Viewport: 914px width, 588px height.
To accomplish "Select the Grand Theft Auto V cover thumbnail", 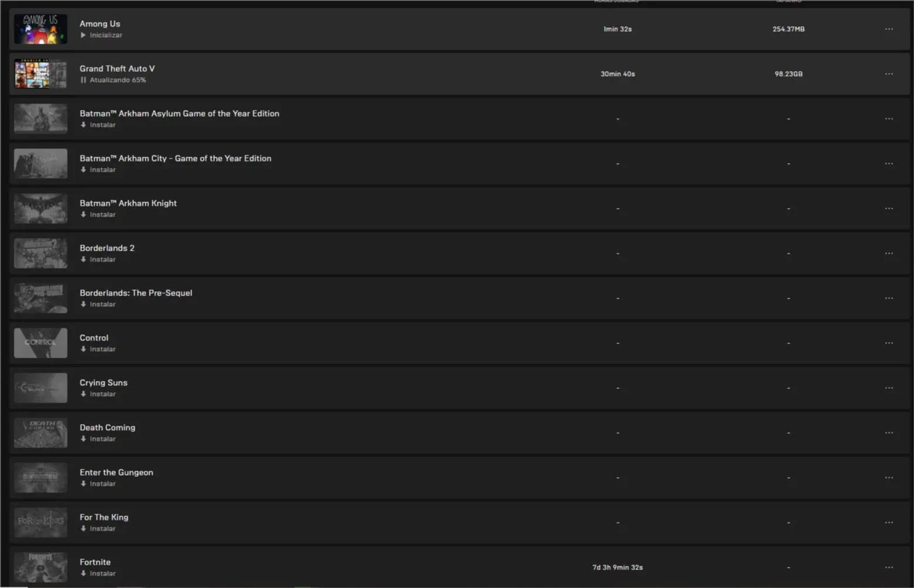I will tap(40, 74).
